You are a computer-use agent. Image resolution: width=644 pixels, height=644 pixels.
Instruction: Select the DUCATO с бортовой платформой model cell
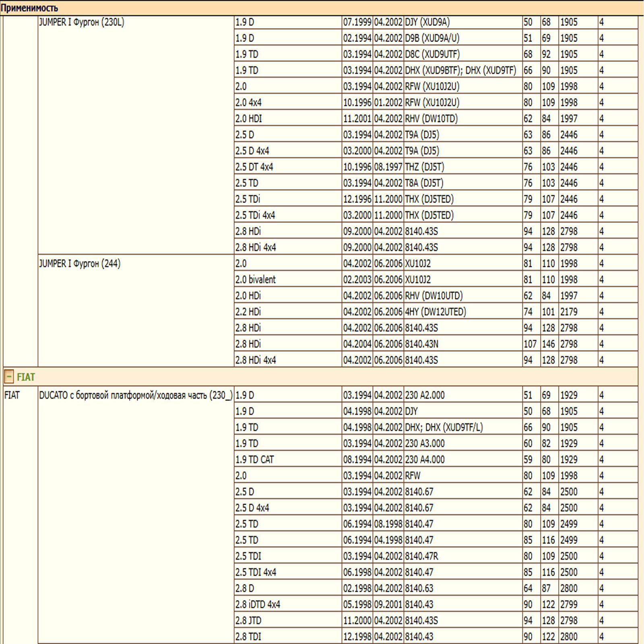[x=136, y=516]
